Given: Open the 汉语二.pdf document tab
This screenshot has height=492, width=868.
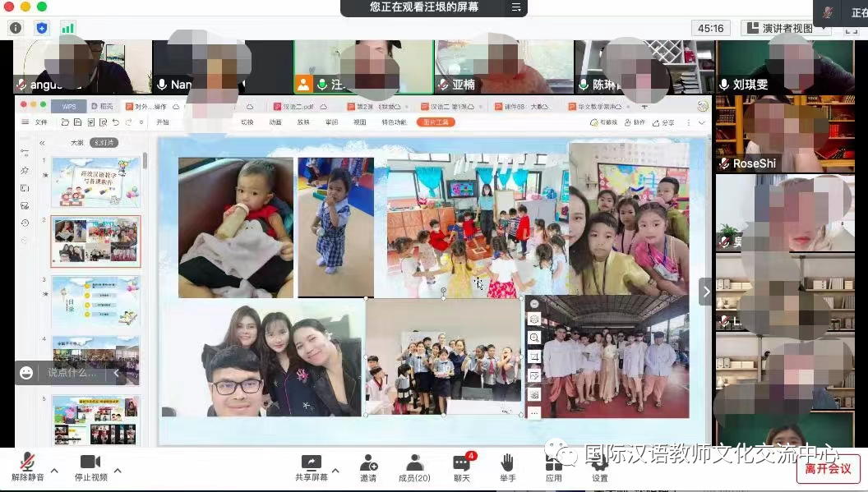Looking at the screenshot, I should point(302,106).
